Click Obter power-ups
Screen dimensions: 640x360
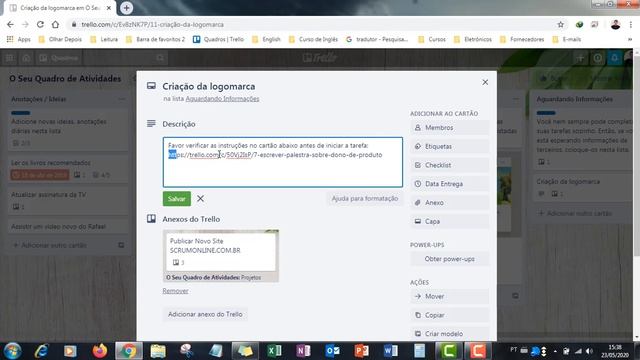coord(449,259)
